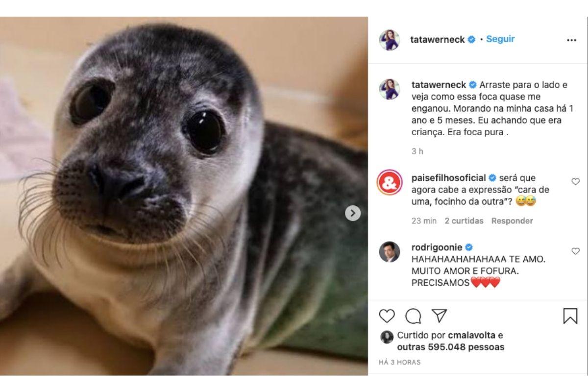The height and width of the screenshot is (392, 588).
Task: Open the comment bubble icon
Action: 413,316
